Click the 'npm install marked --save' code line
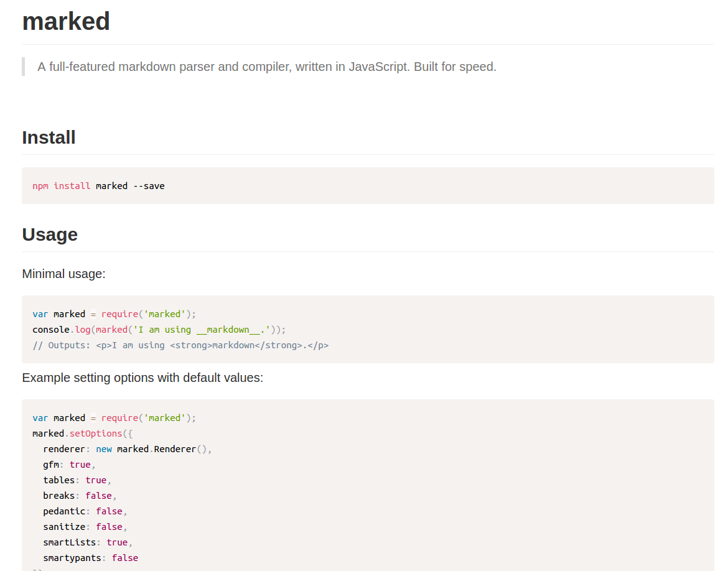 (98, 186)
